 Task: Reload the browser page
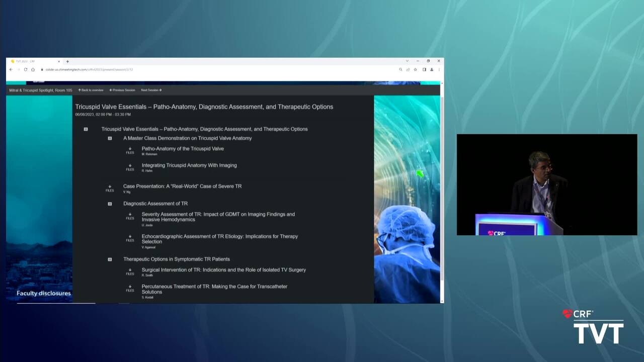point(25,69)
